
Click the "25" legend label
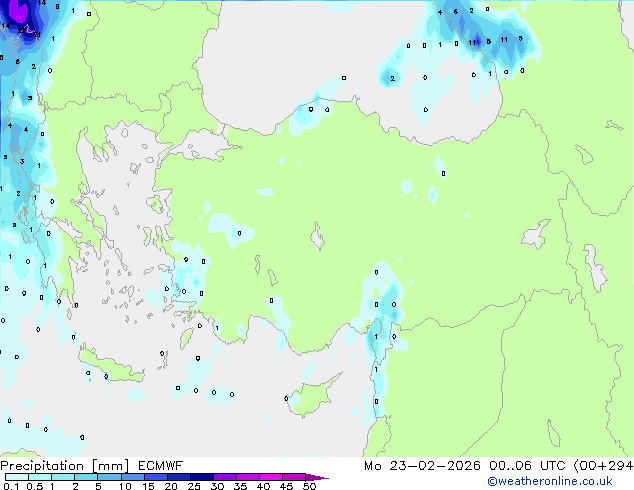tap(194, 486)
